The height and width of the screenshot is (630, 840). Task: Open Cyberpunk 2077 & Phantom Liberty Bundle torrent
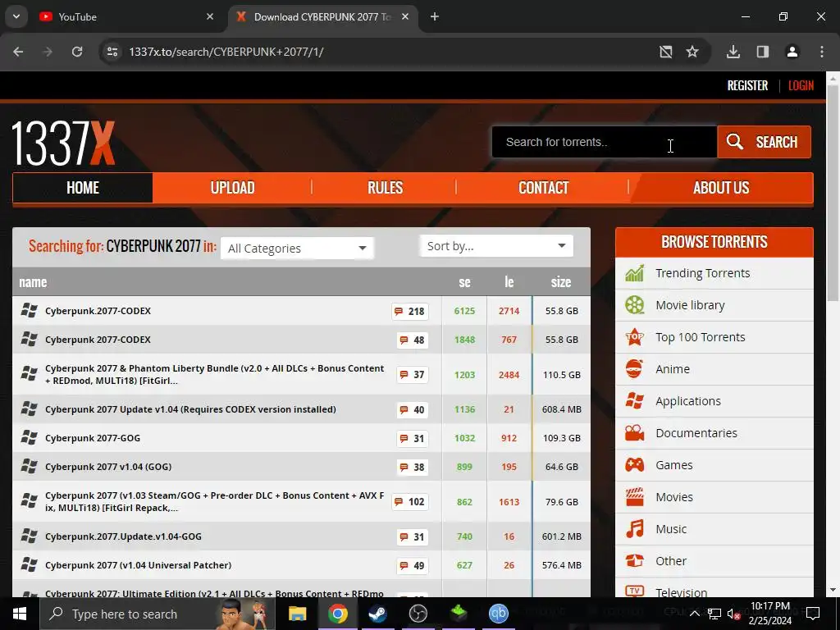[214, 374]
